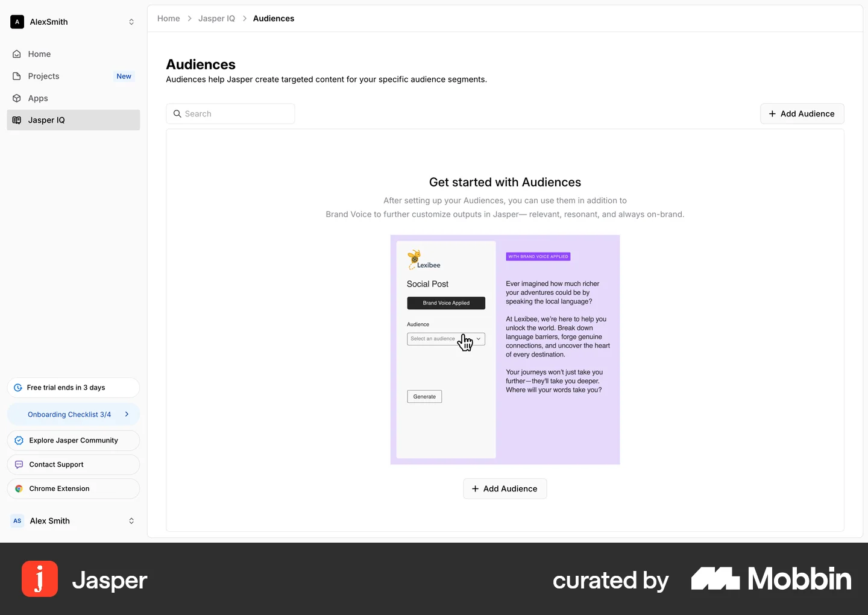Click the Contact Support chat icon
Image resolution: width=868 pixels, height=615 pixels.
click(19, 464)
